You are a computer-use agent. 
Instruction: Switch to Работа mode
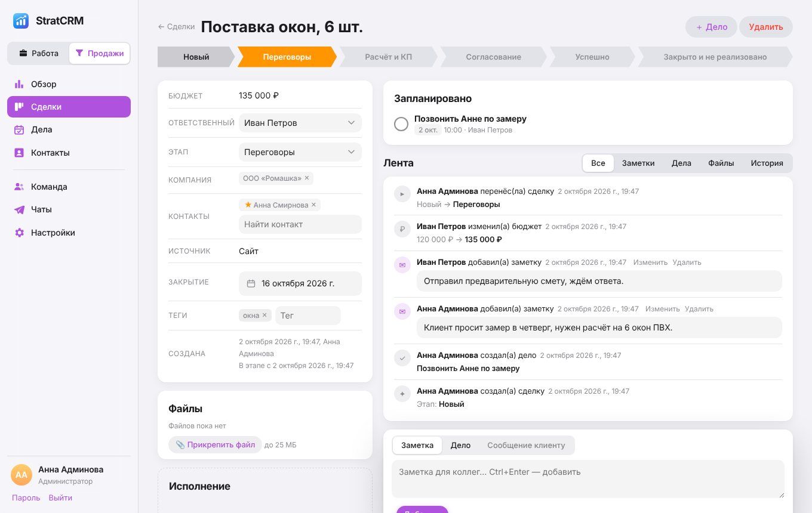(39, 53)
